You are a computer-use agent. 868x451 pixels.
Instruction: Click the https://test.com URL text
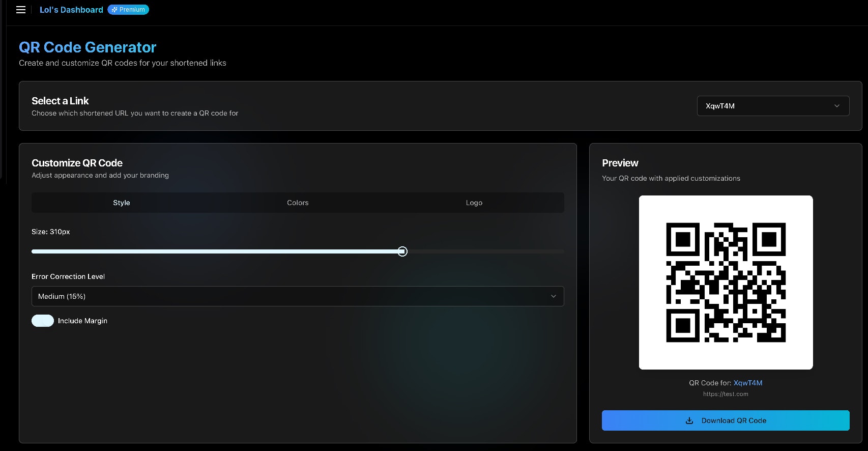pyautogui.click(x=726, y=394)
